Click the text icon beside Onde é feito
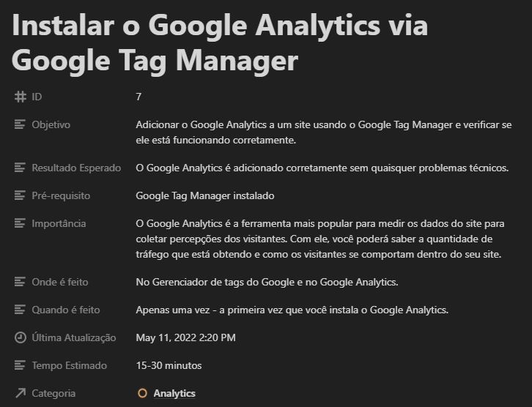Viewport: 532px width, 407px height. [x=20, y=282]
